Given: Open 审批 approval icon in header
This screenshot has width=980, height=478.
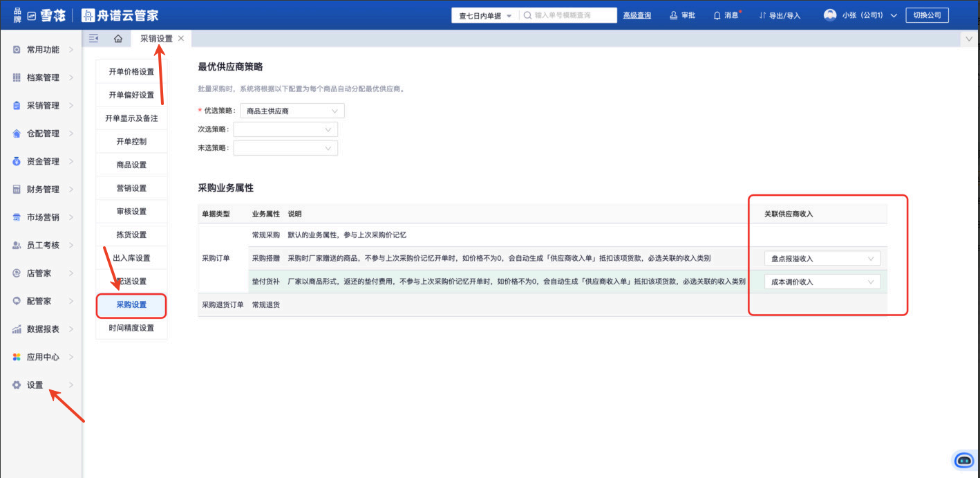Looking at the screenshot, I should (x=673, y=15).
